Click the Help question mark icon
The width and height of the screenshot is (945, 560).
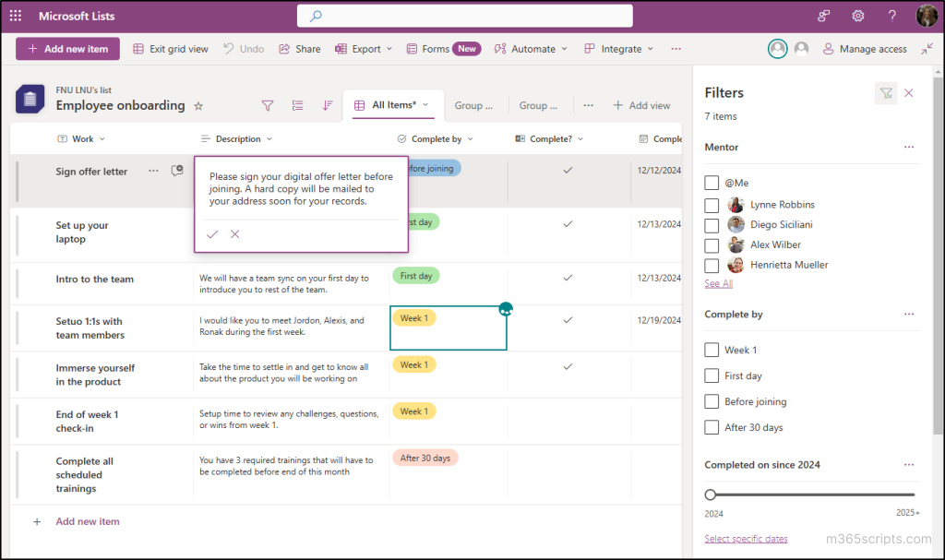[x=891, y=16]
